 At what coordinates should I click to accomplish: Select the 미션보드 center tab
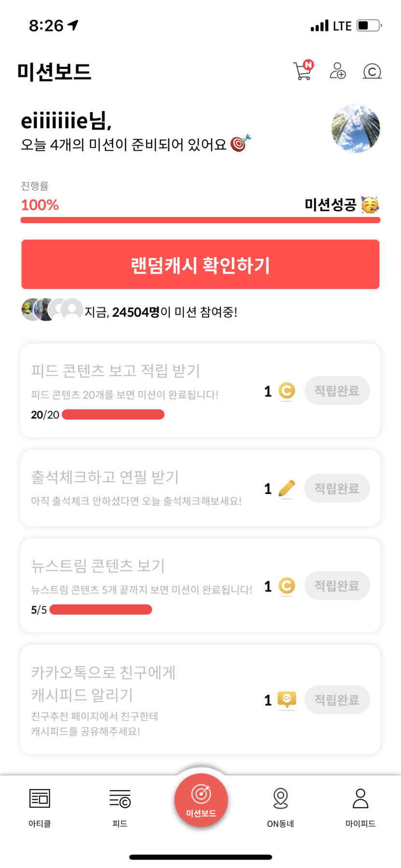click(x=201, y=800)
